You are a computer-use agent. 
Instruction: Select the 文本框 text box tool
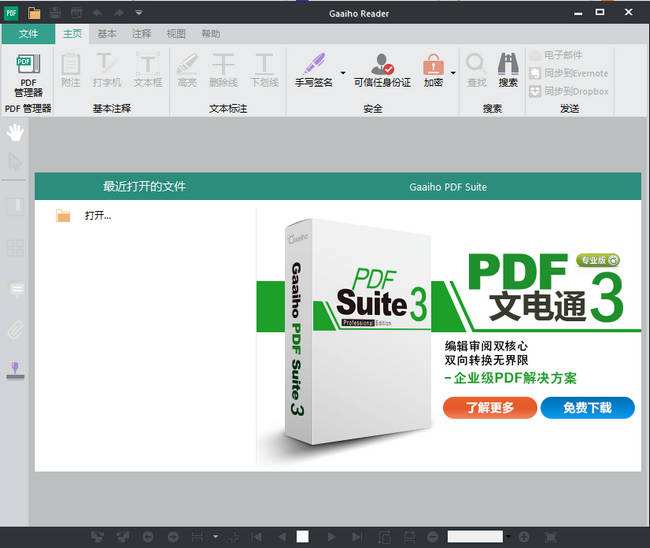(x=148, y=70)
